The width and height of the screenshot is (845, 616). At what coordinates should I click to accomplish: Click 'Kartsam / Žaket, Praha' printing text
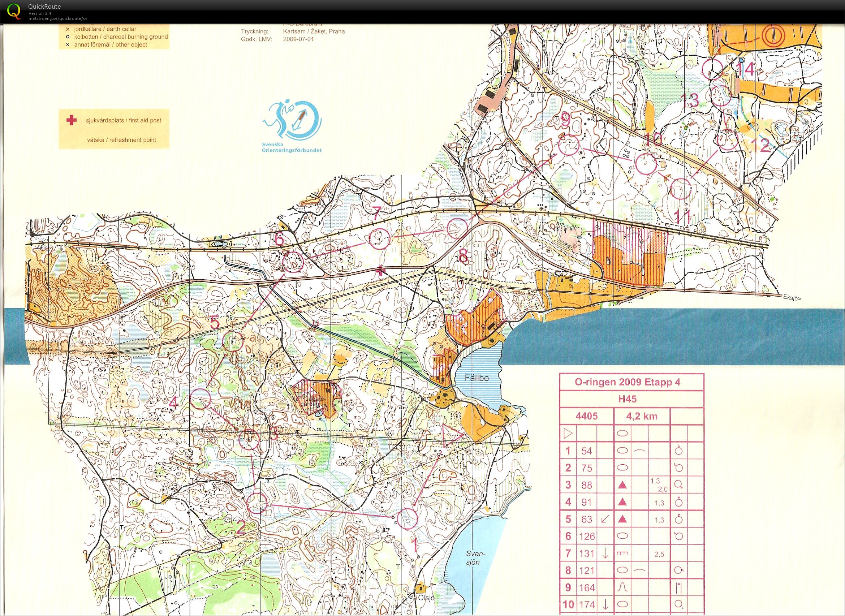coord(314,31)
